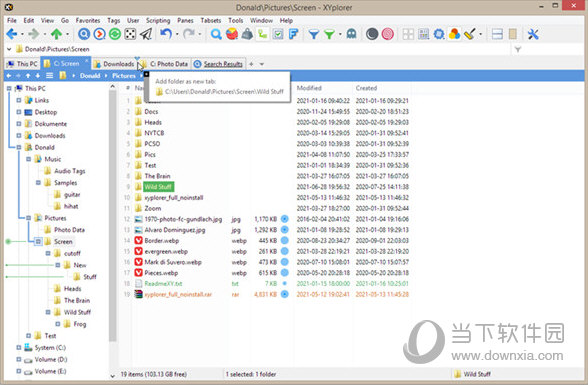Select the Photo Data folder in tree
The image size is (588, 385).
click(69, 230)
